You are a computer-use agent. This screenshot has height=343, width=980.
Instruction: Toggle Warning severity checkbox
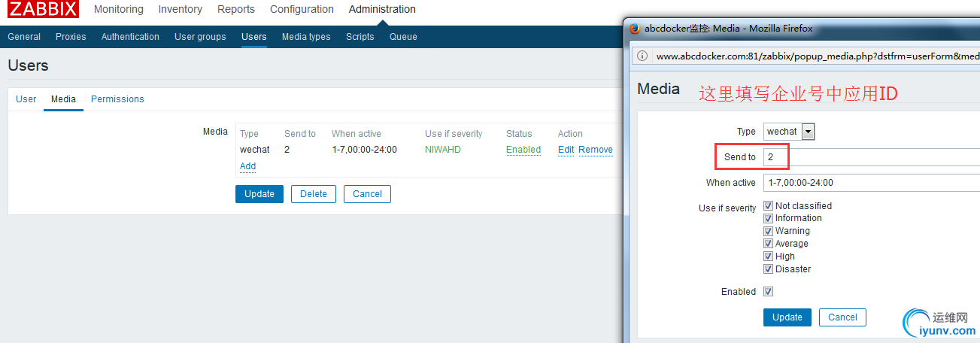coord(769,231)
